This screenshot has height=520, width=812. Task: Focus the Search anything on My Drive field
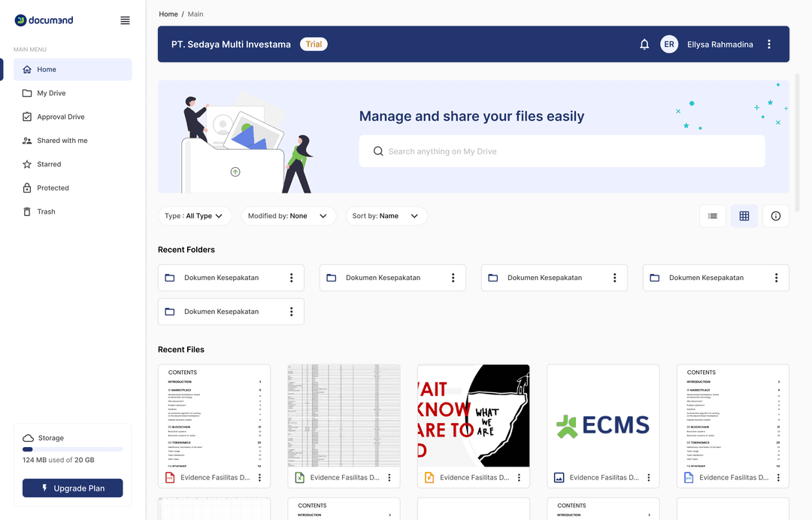(562, 151)
